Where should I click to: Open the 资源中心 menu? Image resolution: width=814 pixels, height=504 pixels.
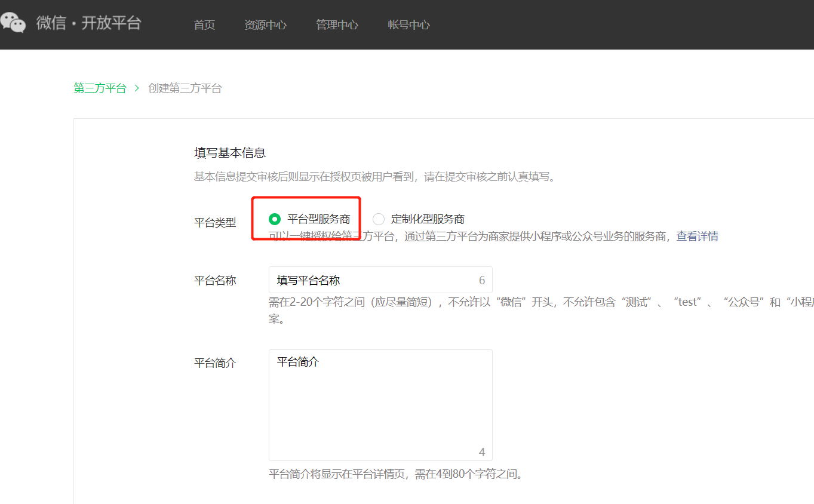tap(265, 24)
